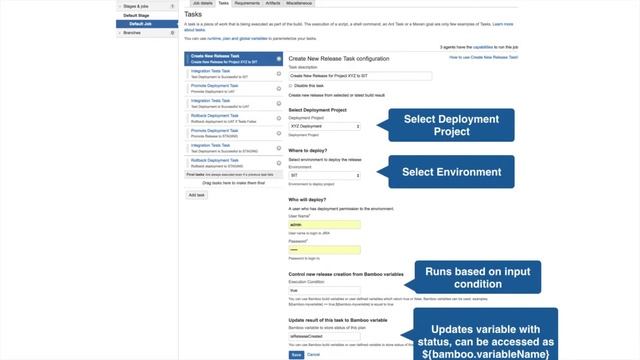Switch to the Miscellaneous tab

coord(299,3)
